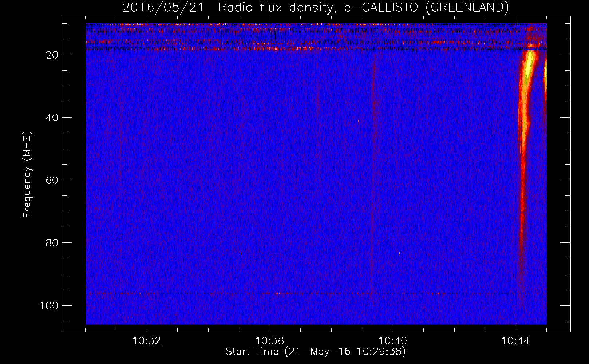Click the 100 MHz frequency tick label

pyautogui.click(x=49, y=305)
